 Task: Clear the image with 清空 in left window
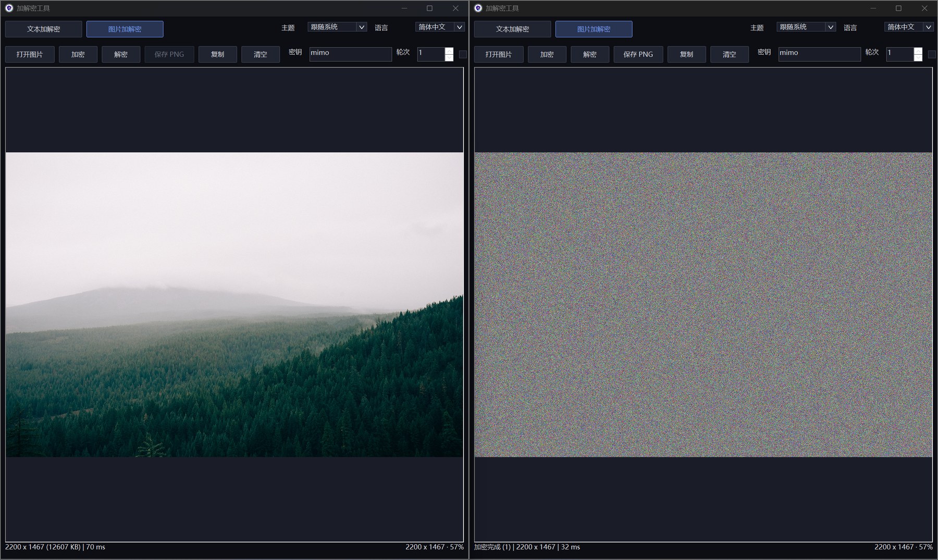(261, 54)
